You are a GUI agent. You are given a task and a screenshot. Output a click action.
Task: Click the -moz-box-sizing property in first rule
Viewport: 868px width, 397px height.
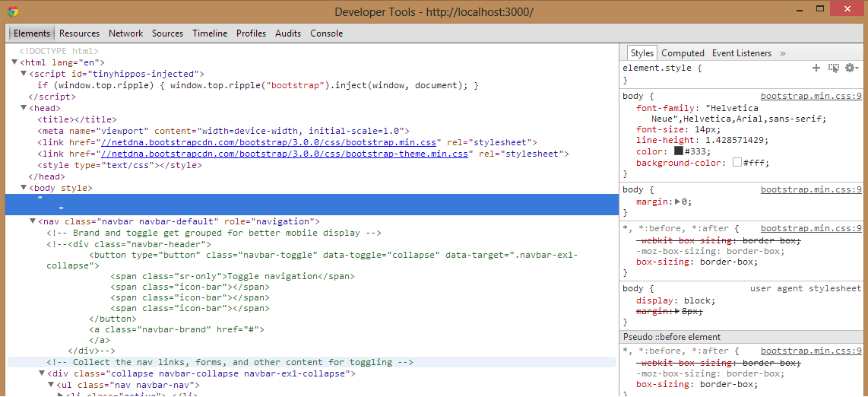(x=711, y=251)
